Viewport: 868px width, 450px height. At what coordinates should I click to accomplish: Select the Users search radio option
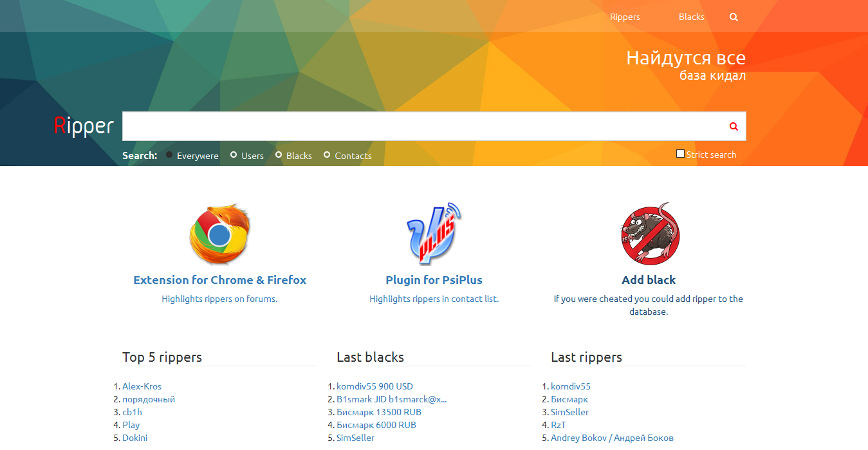coord(234,155)
